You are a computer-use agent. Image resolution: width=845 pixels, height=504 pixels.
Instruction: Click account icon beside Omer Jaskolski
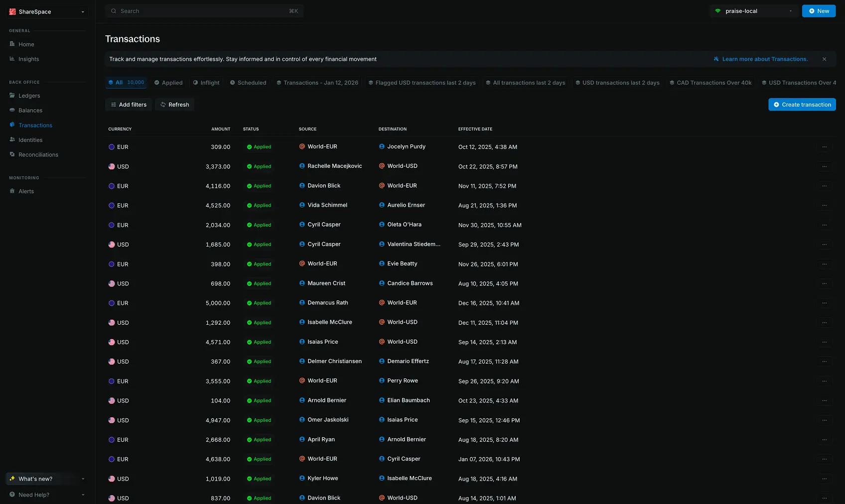pyautogui.click(x=302, y=419)
